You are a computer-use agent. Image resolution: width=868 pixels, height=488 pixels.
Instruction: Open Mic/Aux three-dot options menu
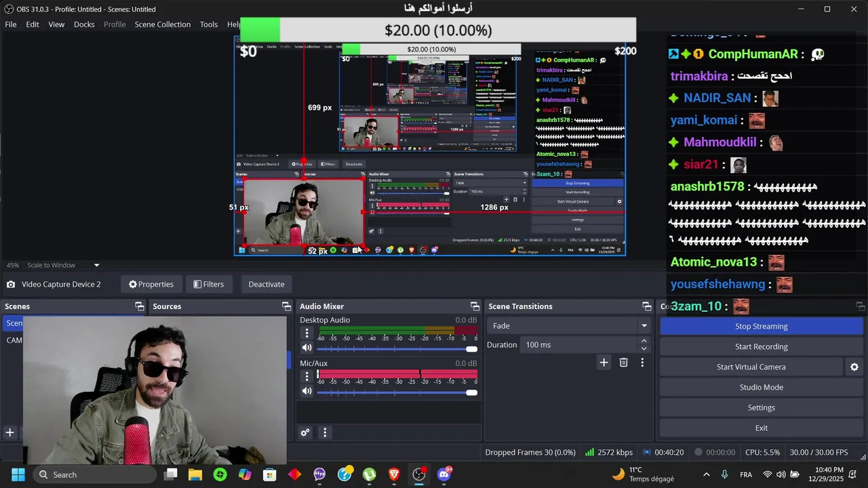click(x=307, y=376)
